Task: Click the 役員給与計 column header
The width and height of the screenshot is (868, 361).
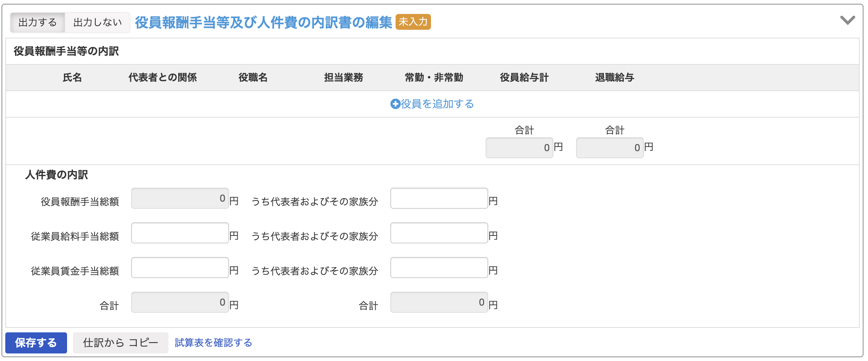Action: pyautogui.click(x=524, y=78)
